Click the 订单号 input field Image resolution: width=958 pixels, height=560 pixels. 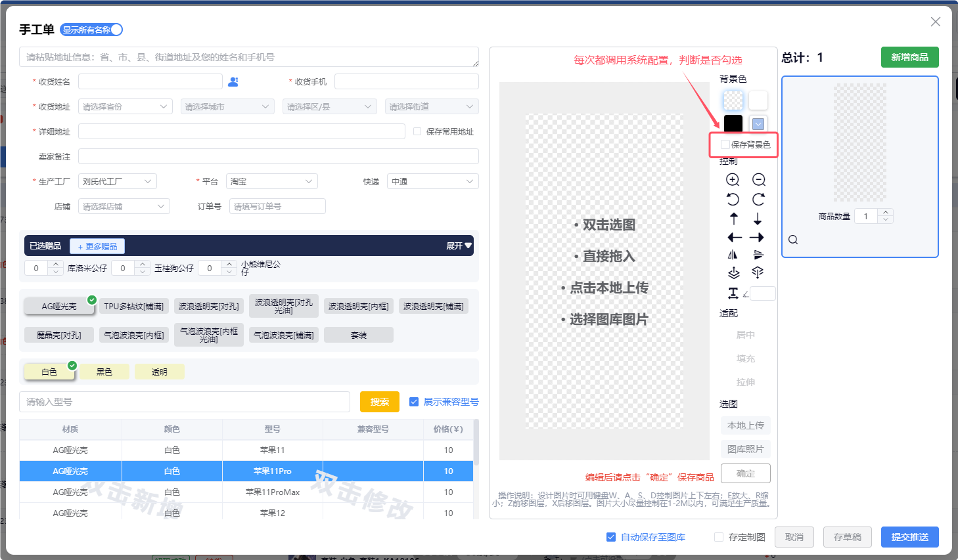[277, 206]
